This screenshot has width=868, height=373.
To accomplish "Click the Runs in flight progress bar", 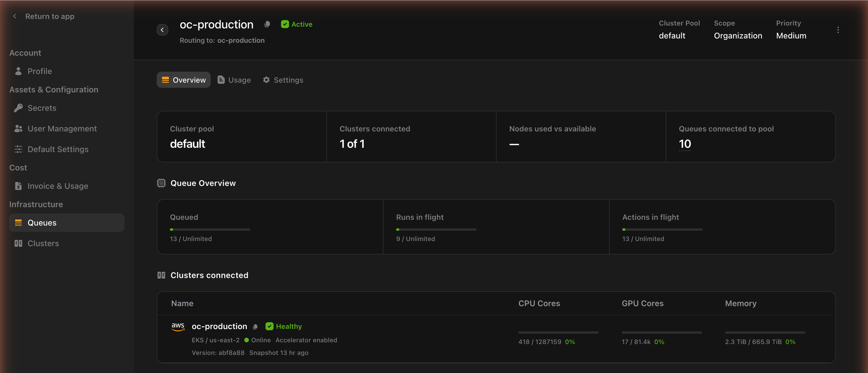I will pyautogui.click(x=436, y=230).
